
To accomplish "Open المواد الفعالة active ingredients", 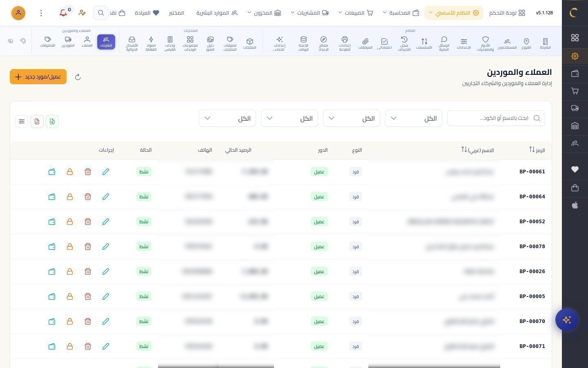I will click(x=151, y=43).
